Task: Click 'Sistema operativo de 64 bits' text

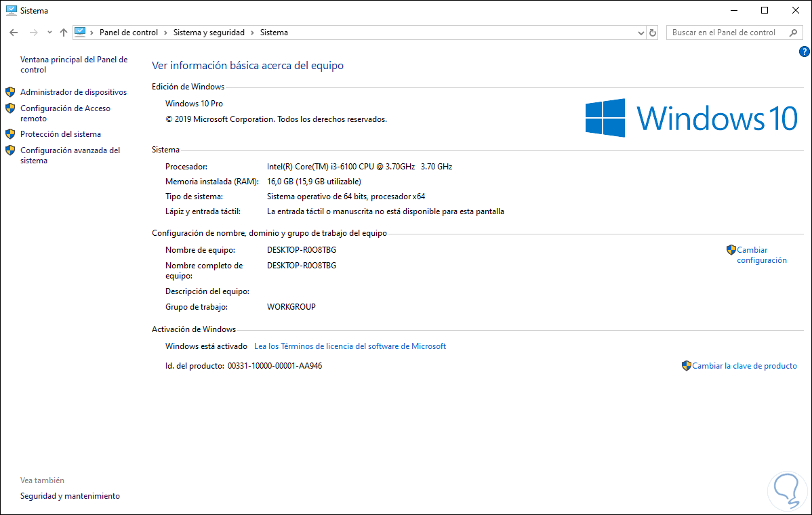Action: coord(317,197)
